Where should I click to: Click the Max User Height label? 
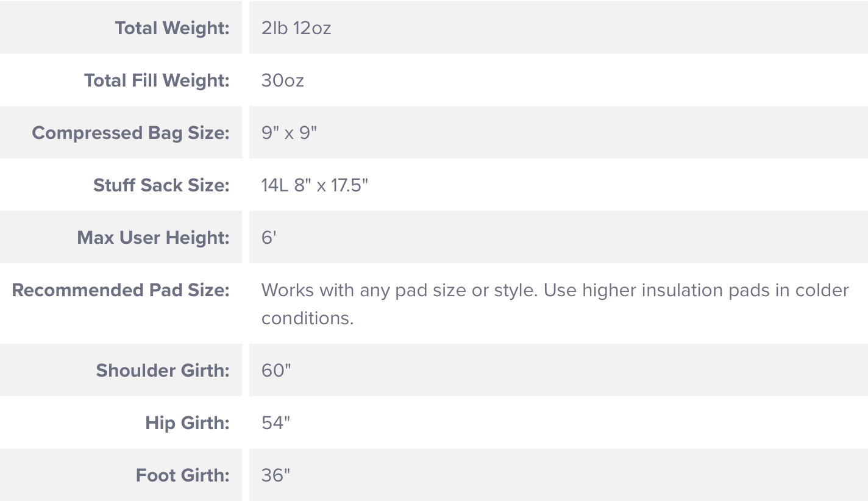tap(153, 238)
